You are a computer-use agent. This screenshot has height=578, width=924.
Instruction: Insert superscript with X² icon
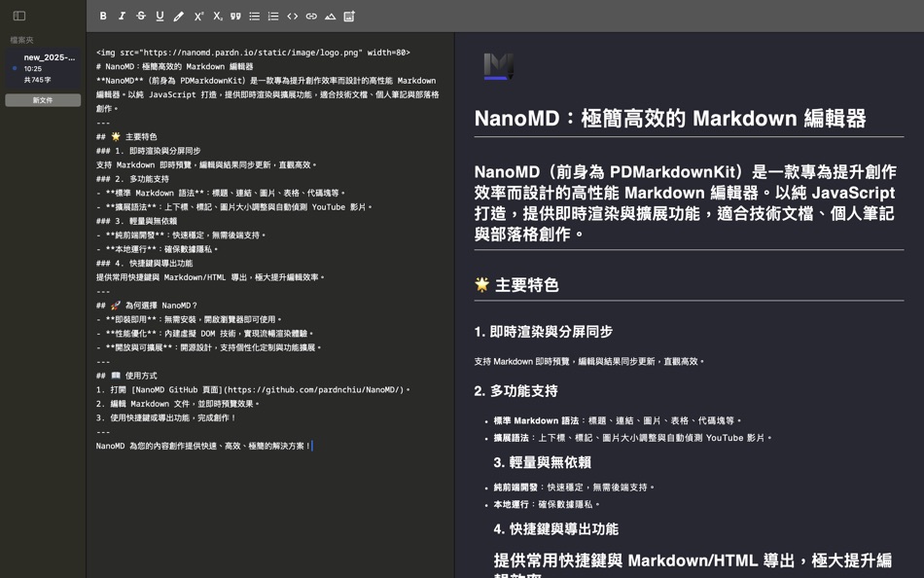click(198, 16)
